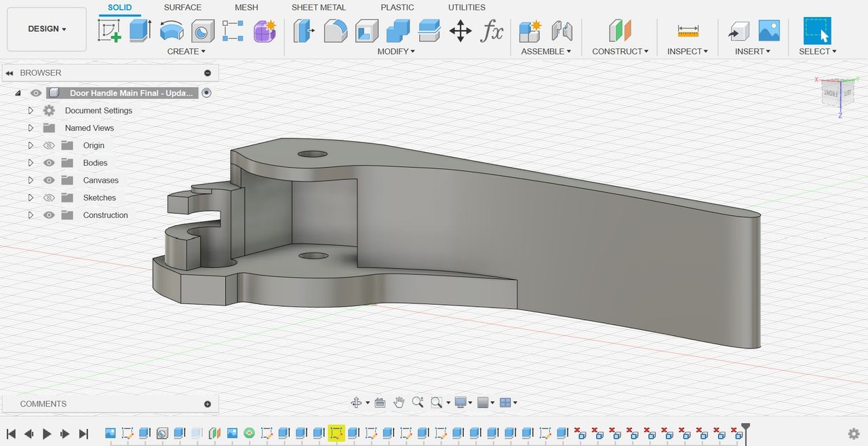
Task: Open the MODIFY dropdown menu
Action: click(x=396, y=52)
